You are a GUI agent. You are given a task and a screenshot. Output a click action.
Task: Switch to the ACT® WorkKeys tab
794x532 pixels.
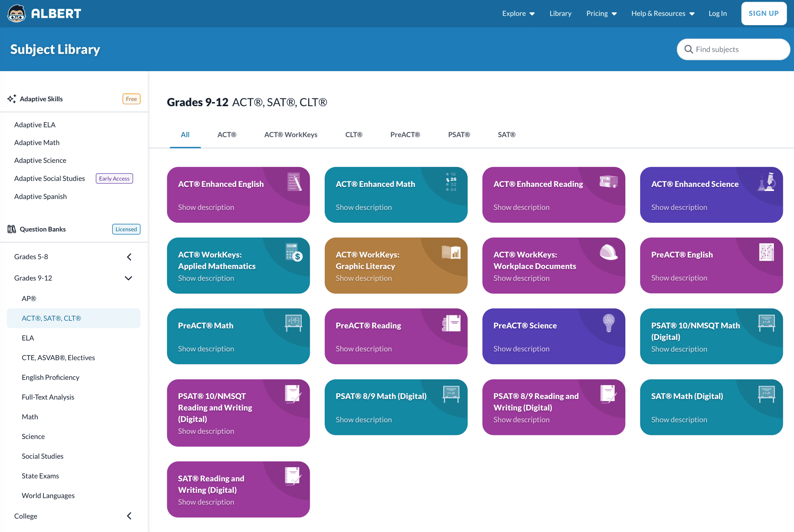click(291, 135)
